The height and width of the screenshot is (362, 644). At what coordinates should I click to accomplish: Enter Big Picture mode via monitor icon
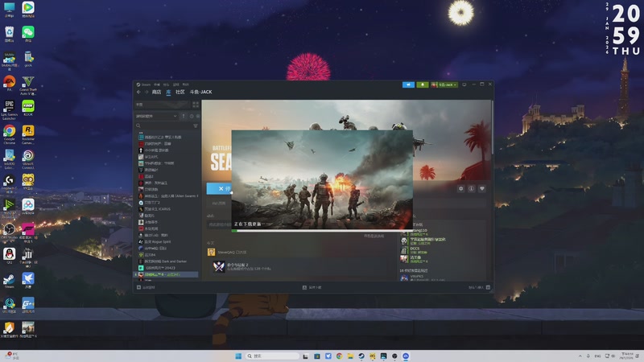click(x=464, y=84)
